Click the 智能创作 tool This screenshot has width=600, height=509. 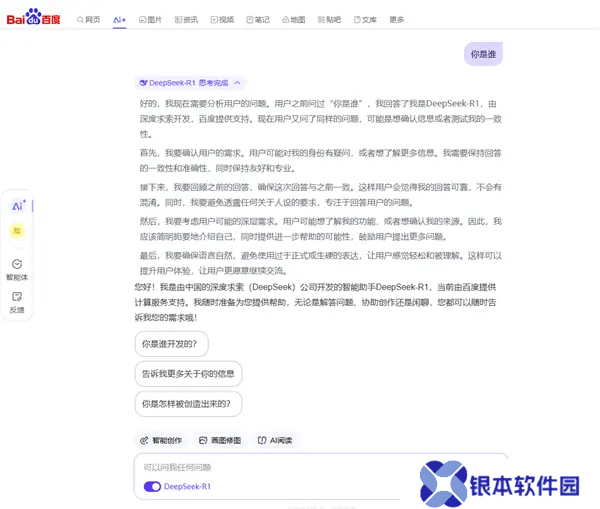tap(161, 440)
